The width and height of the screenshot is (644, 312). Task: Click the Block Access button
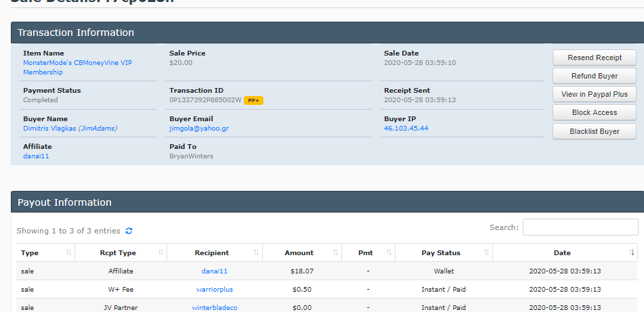[595, 112]
